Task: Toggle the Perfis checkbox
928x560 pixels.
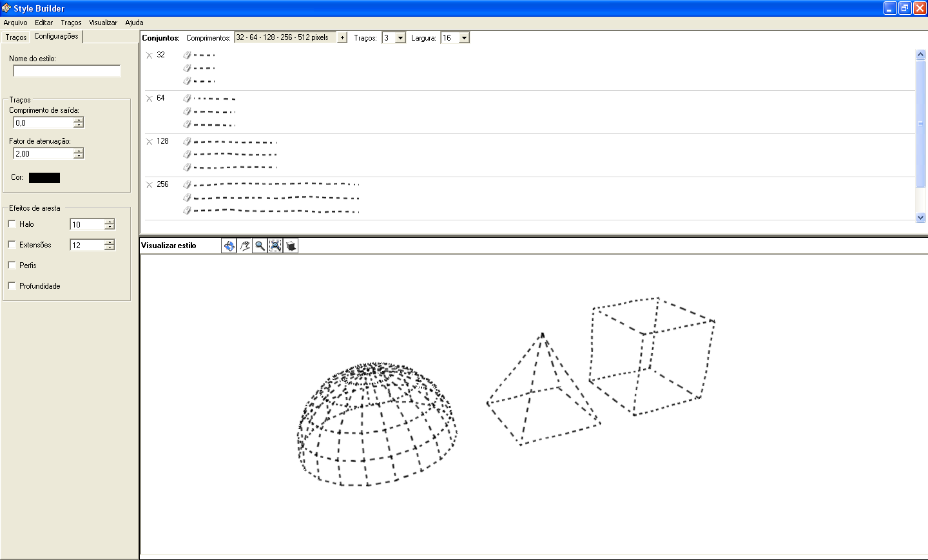Action: 12,265
